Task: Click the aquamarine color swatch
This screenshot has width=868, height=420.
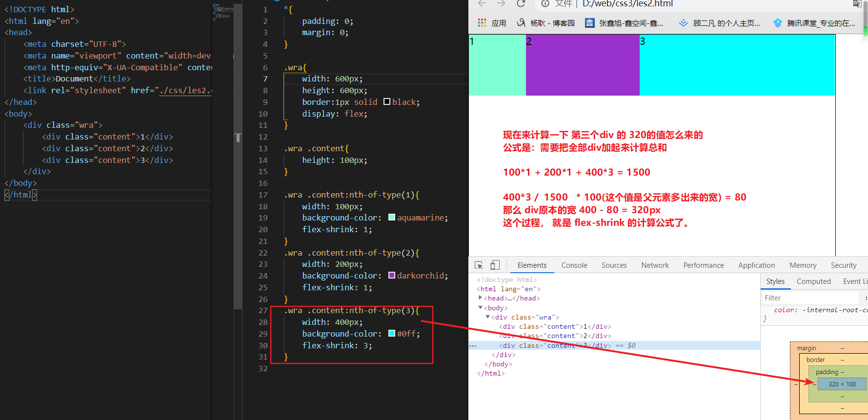Action: click(392, 218)
